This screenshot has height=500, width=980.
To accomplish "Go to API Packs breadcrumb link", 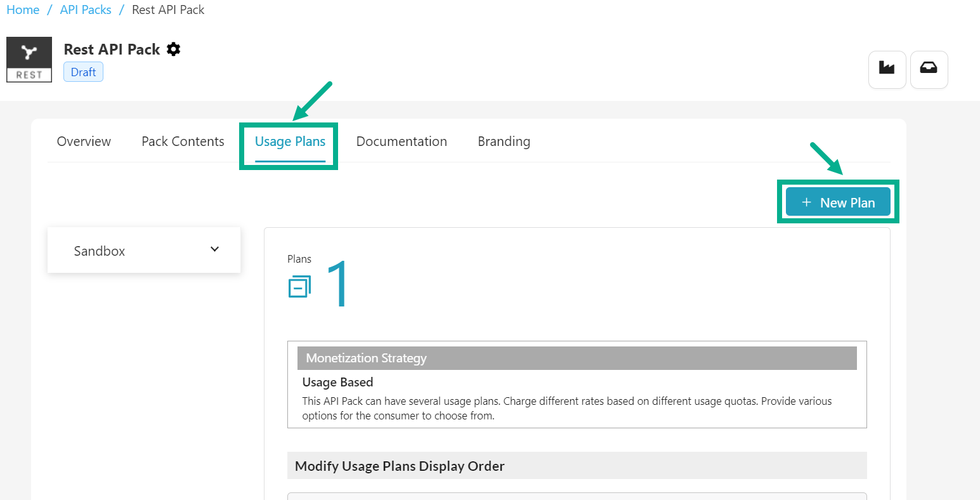I will coord(86,10).
